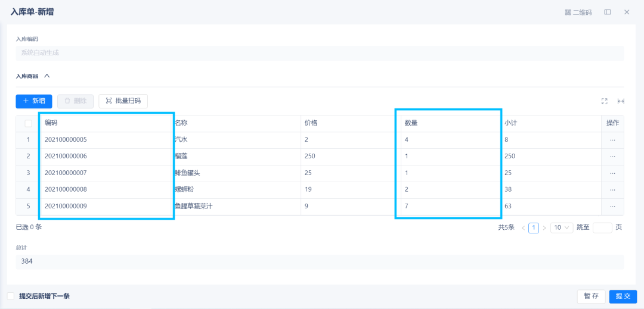Click the 数量 column header
The image size is (644, 309).
coord(451,123)
